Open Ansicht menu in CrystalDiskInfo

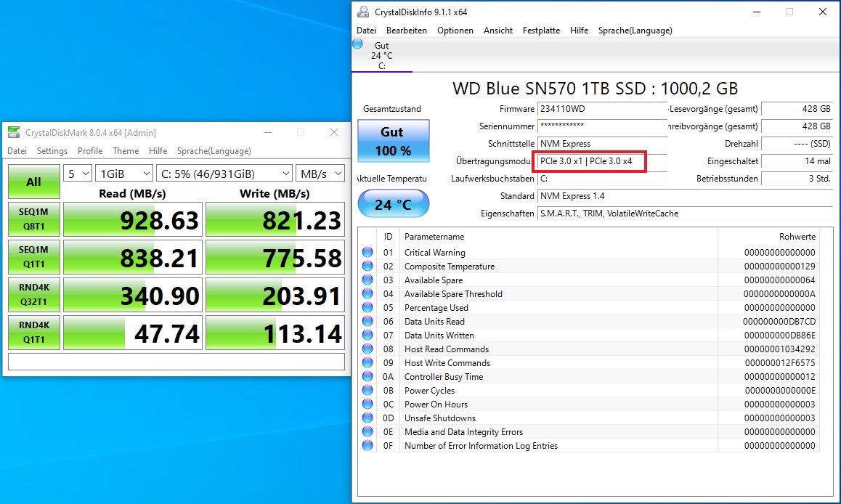click(x=498, y=31)
